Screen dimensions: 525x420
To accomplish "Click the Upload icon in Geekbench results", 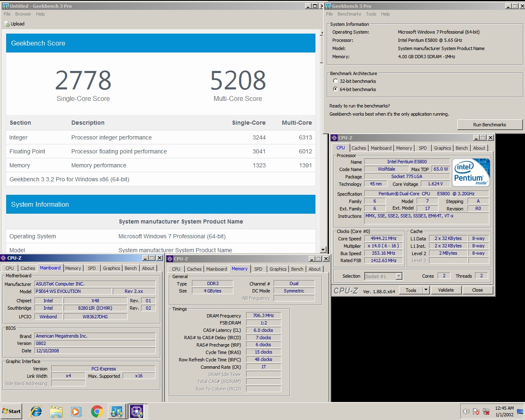I will pos(7,24).
